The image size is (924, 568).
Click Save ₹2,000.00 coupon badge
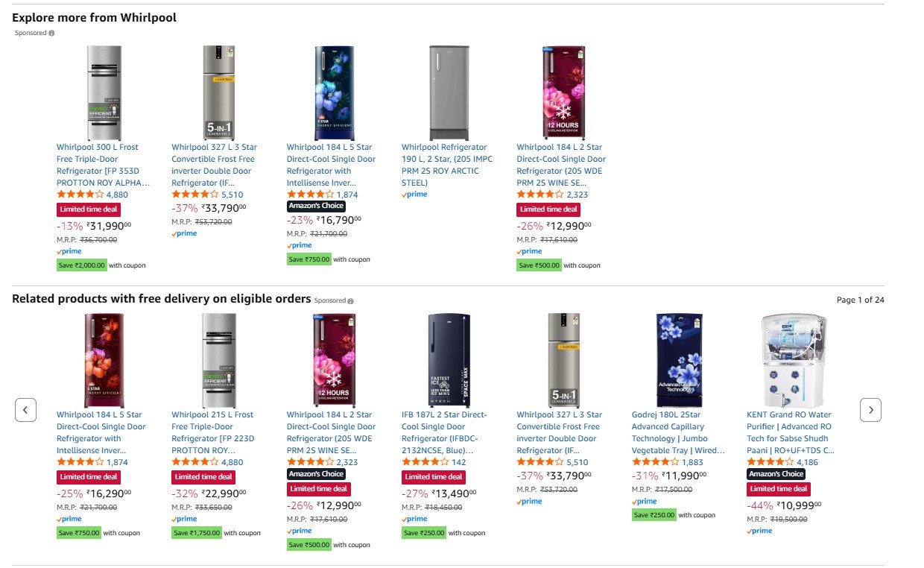[x=82, y=265]
